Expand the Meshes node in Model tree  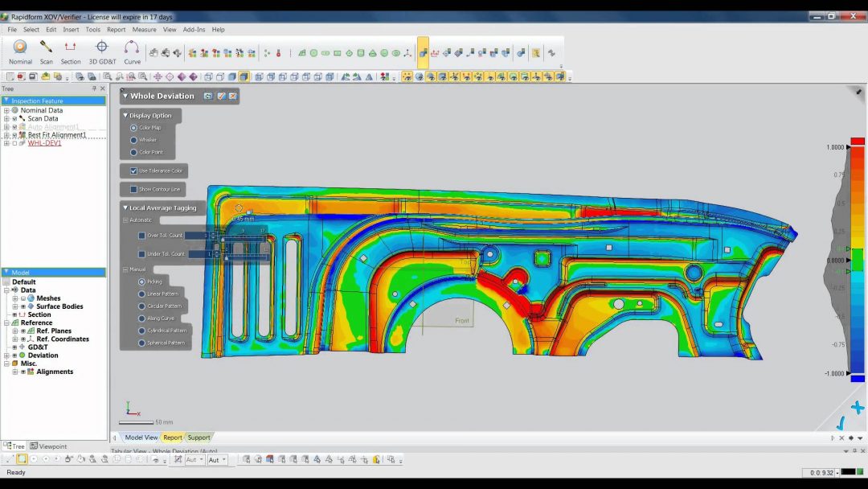(x=15, y=298)
